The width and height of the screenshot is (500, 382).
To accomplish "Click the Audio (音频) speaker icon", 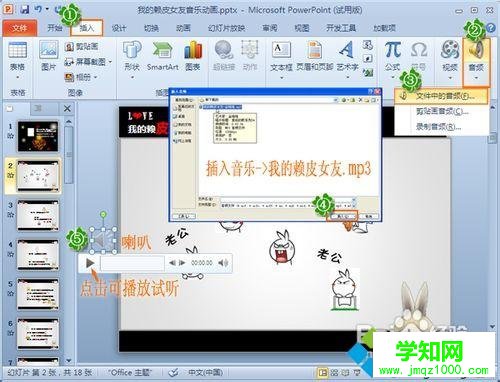I will (476, 51).
